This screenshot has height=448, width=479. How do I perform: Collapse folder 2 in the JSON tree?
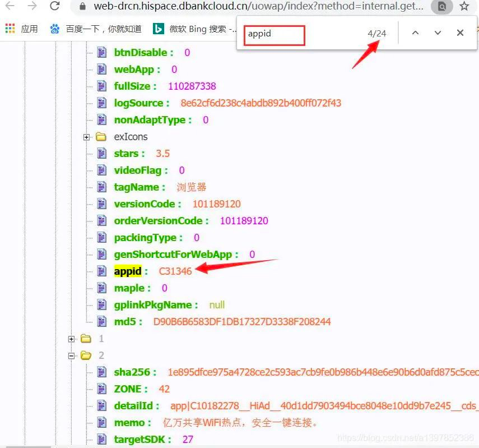[71, 355]
